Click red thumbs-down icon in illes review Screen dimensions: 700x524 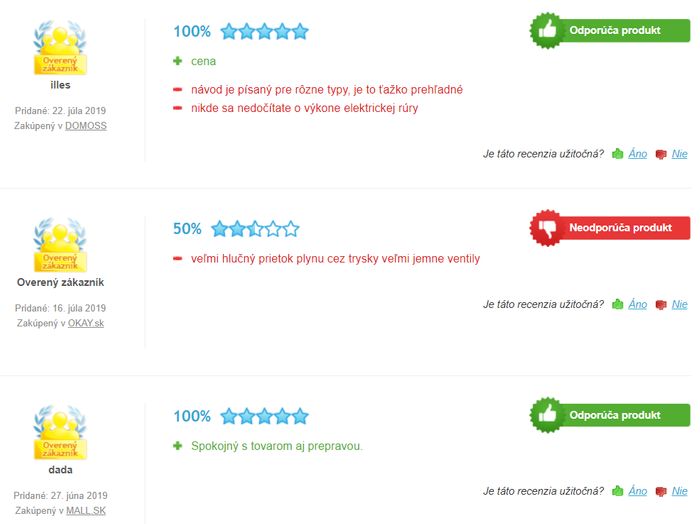[x=661, y=154]
